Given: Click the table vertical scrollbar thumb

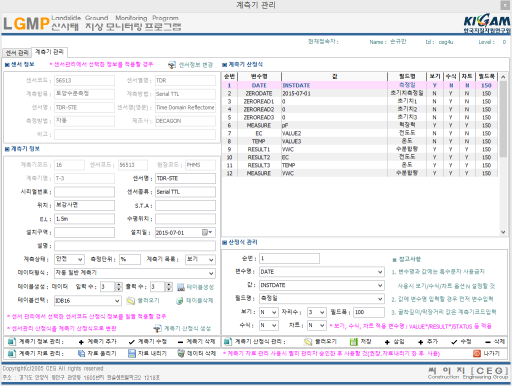Looking at the screenshot, I should point(503,120).
